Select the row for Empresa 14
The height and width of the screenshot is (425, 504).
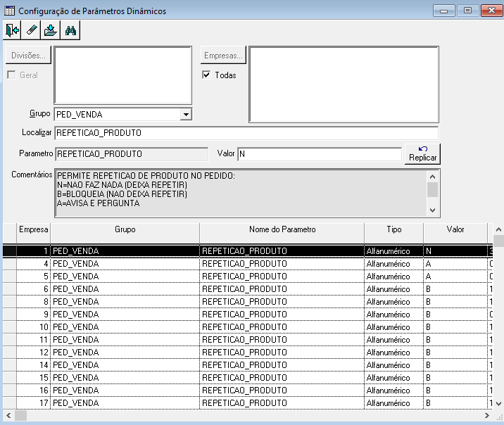(248, 365)
